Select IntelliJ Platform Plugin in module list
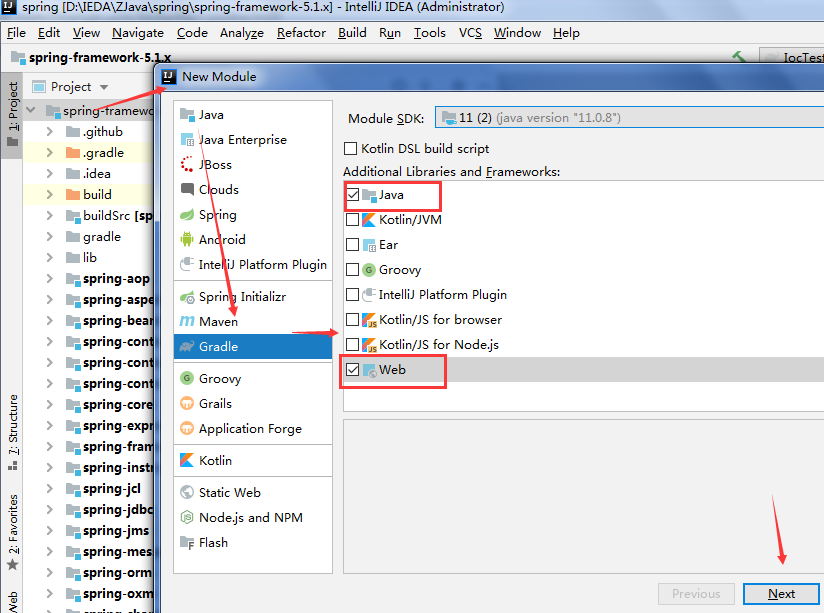This screenshot has width=824, height=613. pyautogui.click(x=253, y=264)
